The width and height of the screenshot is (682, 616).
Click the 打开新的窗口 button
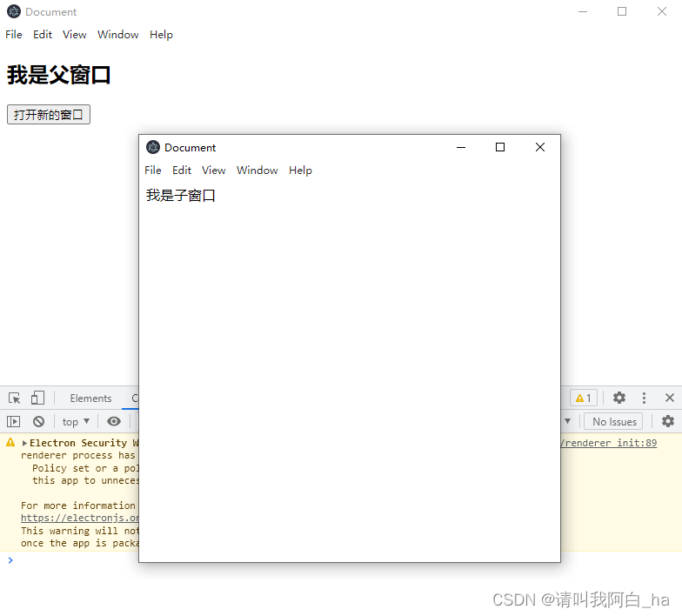tap(49, 115)
